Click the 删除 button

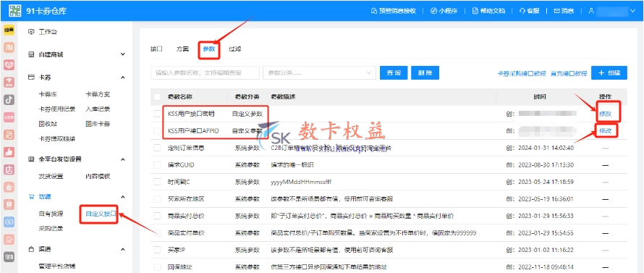coord(425,72)
